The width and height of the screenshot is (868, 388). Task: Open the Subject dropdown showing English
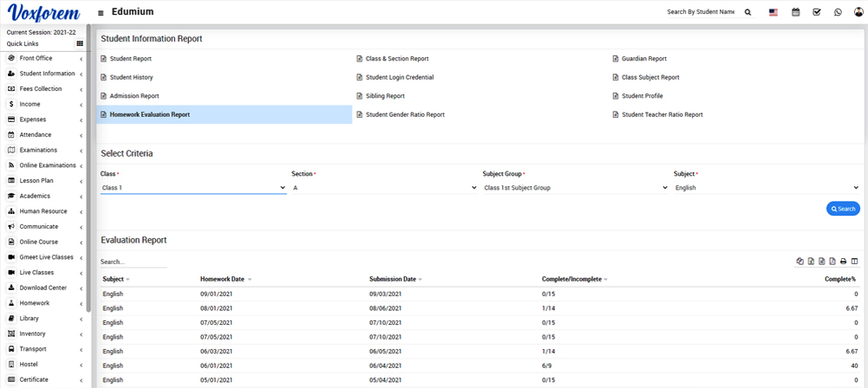click(x=766, y=188)
